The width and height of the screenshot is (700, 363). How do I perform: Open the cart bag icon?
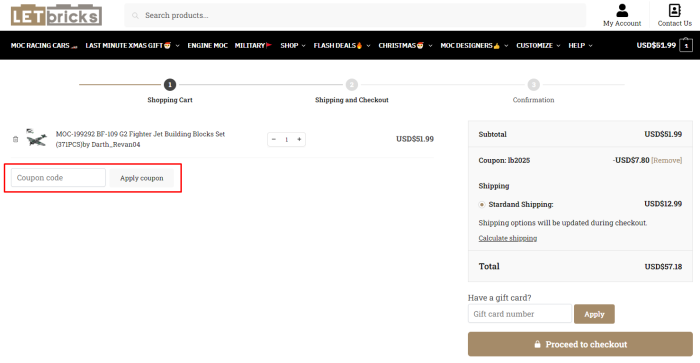[x=686, y=45]
